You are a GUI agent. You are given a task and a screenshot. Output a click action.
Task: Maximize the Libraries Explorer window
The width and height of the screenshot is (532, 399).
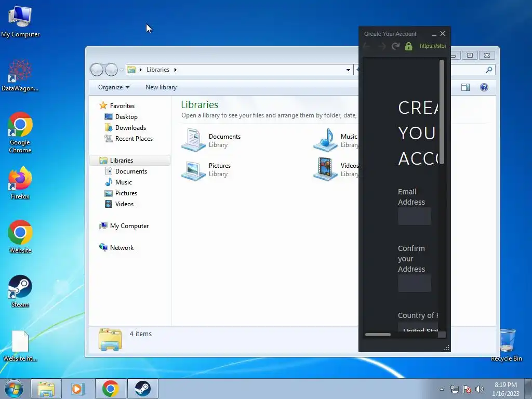470,55
